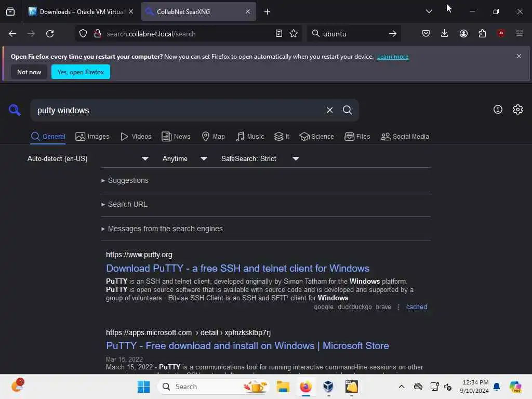Close the Downloads Oracle VM VirtualBox tab
This screenshot has width=532, height=399.
(x=131, y=11)
